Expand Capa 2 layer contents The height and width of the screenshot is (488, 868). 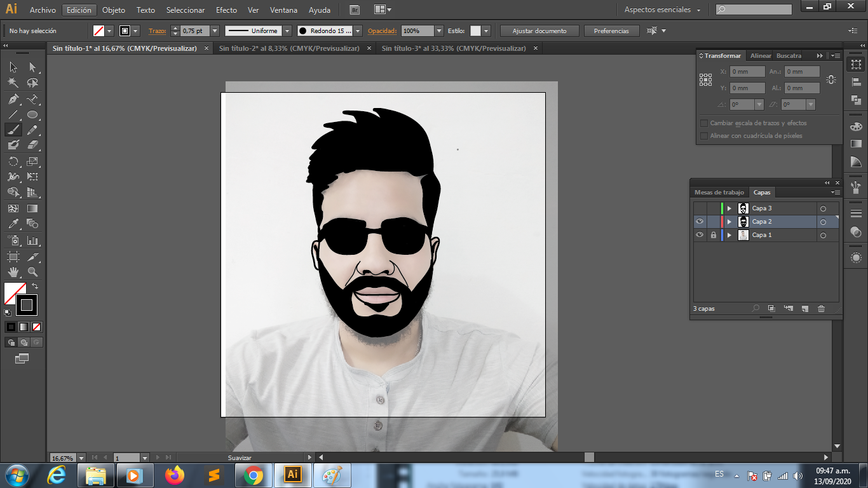(729, 222)
